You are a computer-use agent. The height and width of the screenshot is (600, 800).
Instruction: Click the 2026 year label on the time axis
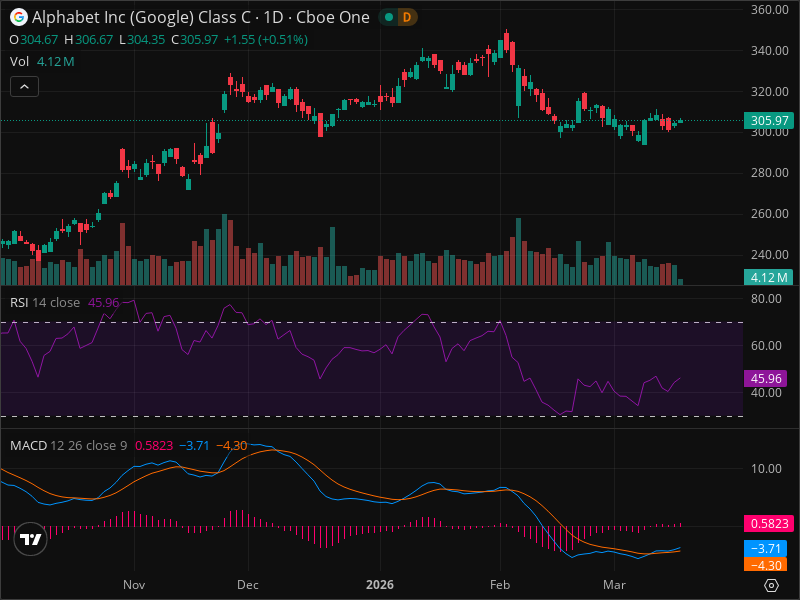(380, 585)
